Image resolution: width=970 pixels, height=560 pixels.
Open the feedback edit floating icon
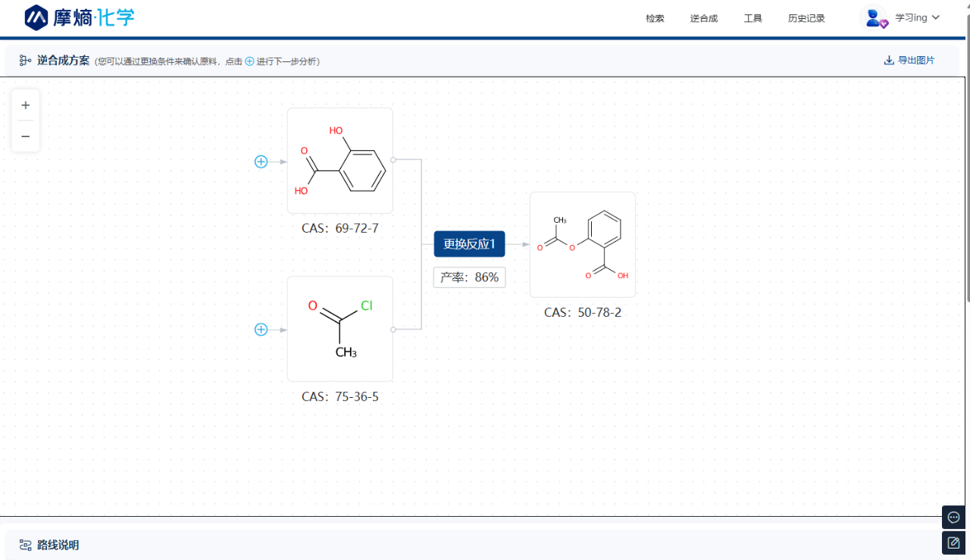(953, 543)
